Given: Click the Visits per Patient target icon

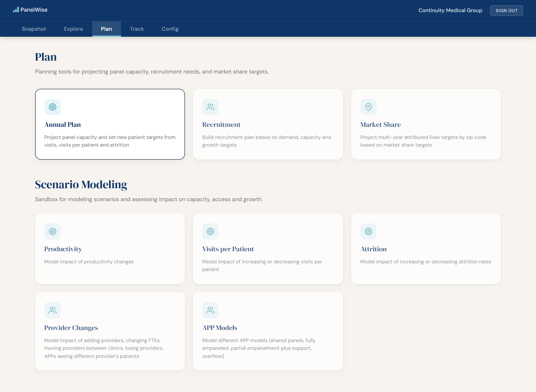Looking at the screenshot, I should [x=210, y=231].
